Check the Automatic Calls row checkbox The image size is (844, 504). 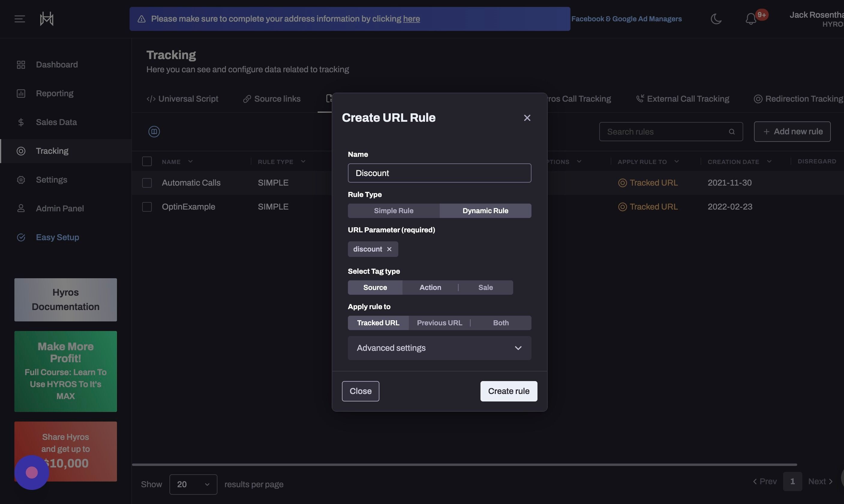147,183
